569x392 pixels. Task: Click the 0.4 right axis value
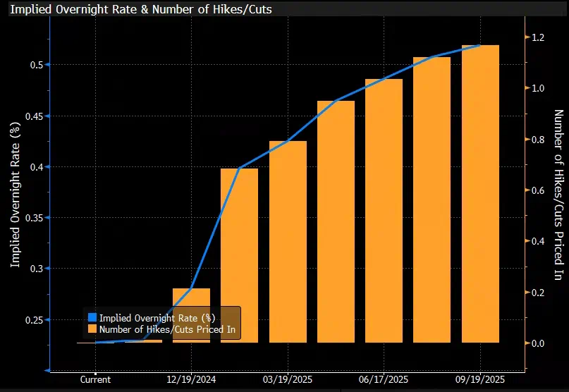click(538, 241)
